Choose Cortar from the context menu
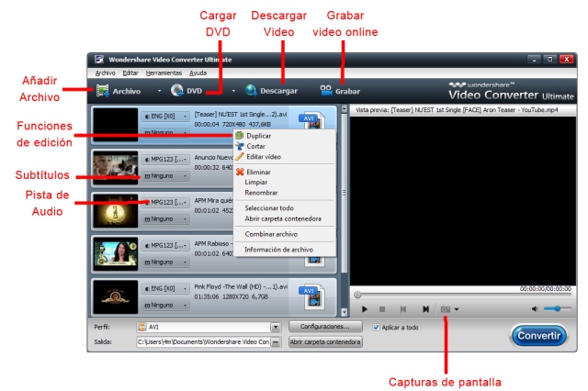This screenshot has height=391, width=588. pos(284,146)
